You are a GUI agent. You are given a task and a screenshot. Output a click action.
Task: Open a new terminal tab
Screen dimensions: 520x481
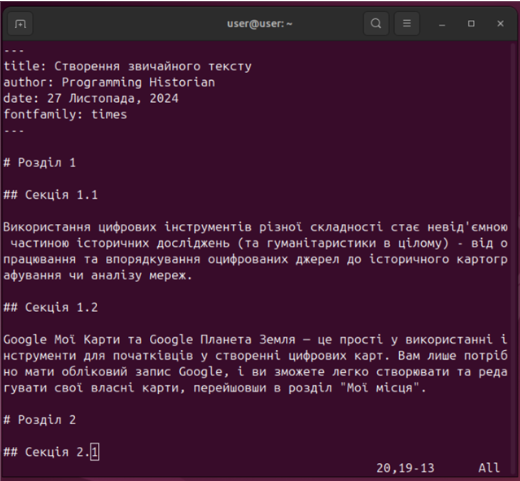point(20,24)
